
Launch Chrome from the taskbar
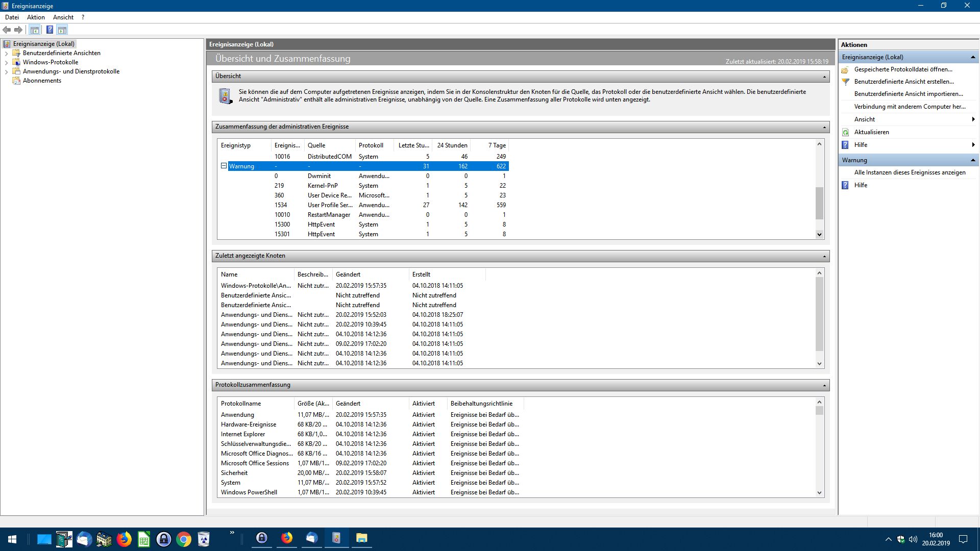(x=184, y=539)
